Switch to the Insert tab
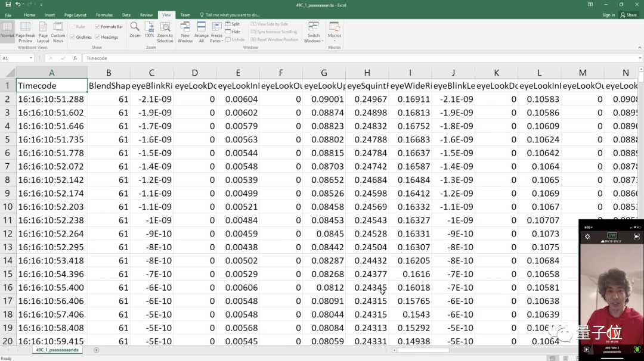 pos(49,15)
